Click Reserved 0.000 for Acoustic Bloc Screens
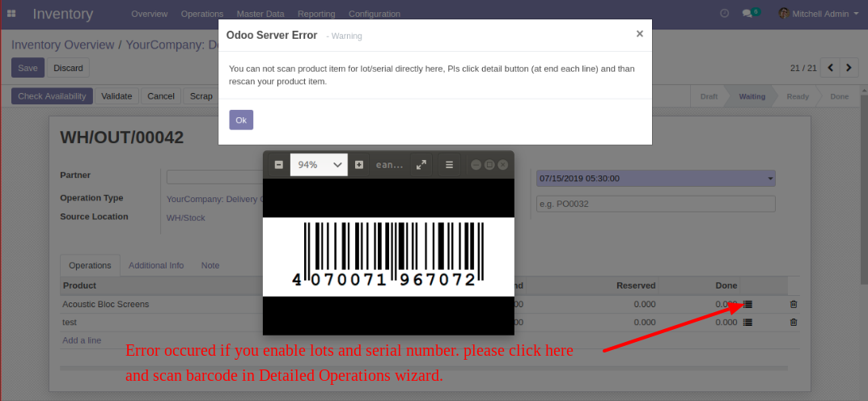868x401 pixels. tap(645, 304)
